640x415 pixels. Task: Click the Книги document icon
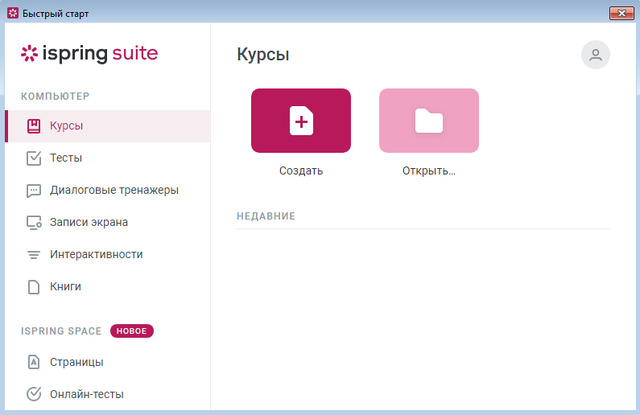pos(33,286)
